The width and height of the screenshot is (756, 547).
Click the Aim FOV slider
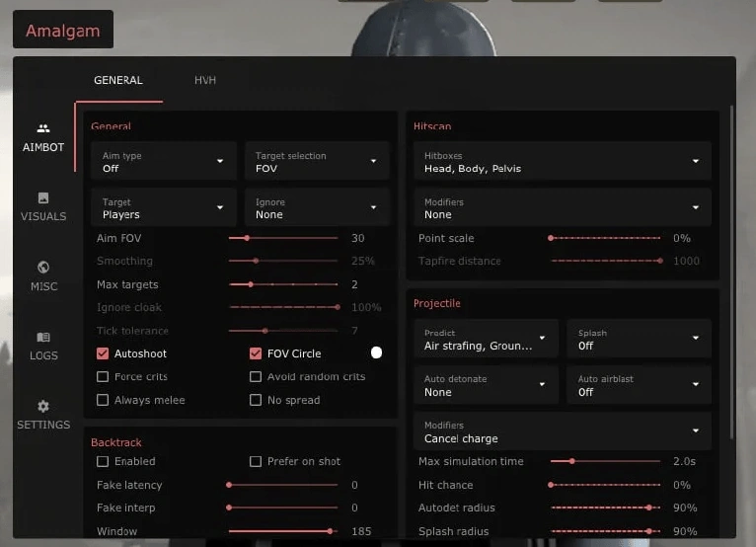pos(283,238)
